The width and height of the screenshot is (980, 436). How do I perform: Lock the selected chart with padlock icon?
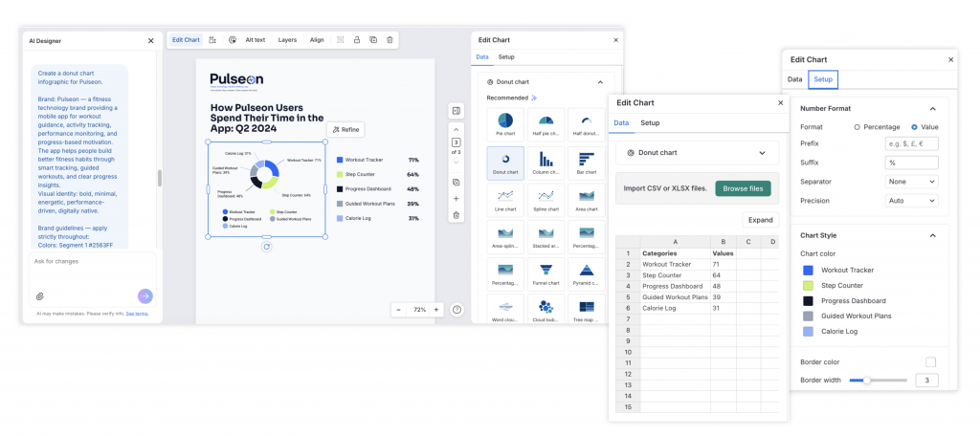tap(357, 40)
